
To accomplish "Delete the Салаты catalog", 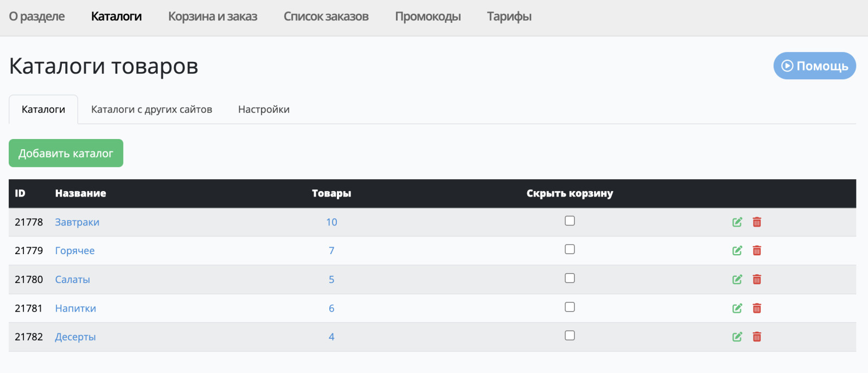I will tap(757, 279).
